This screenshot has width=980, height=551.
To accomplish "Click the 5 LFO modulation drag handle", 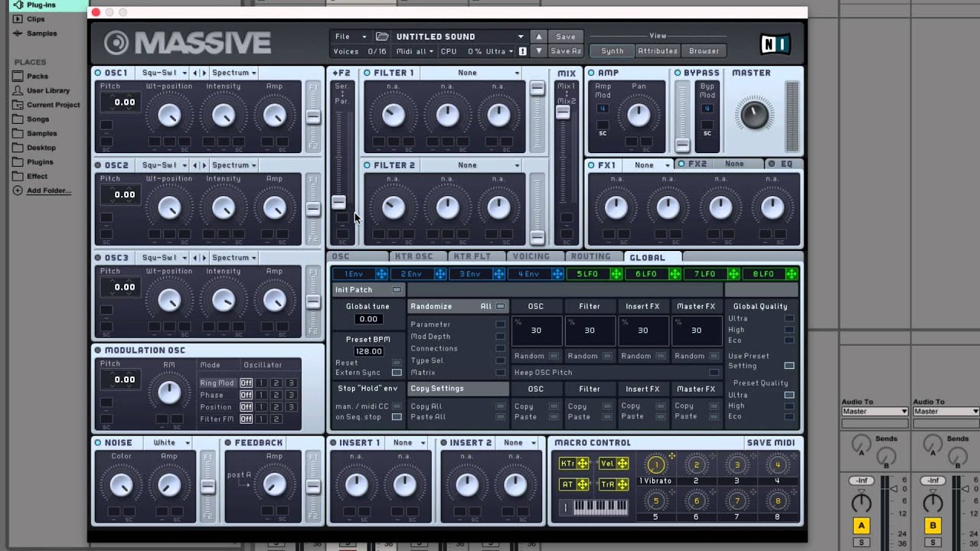I will (616, 274).
